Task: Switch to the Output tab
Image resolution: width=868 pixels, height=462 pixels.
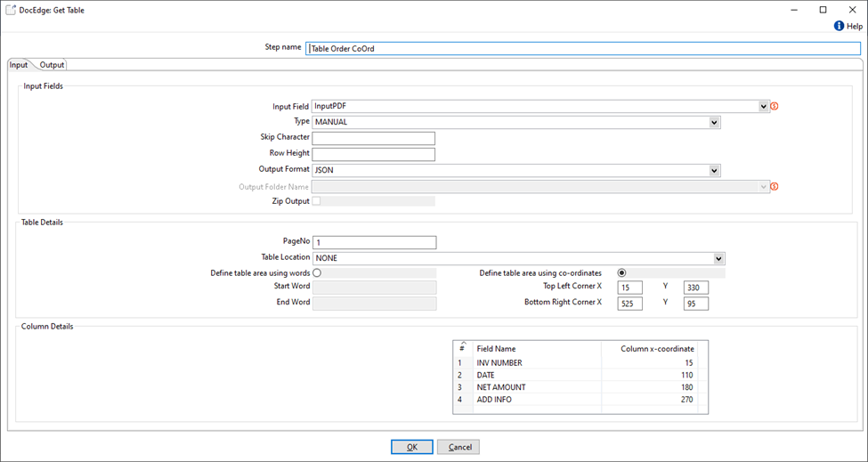Action: (x=52, y=65)
